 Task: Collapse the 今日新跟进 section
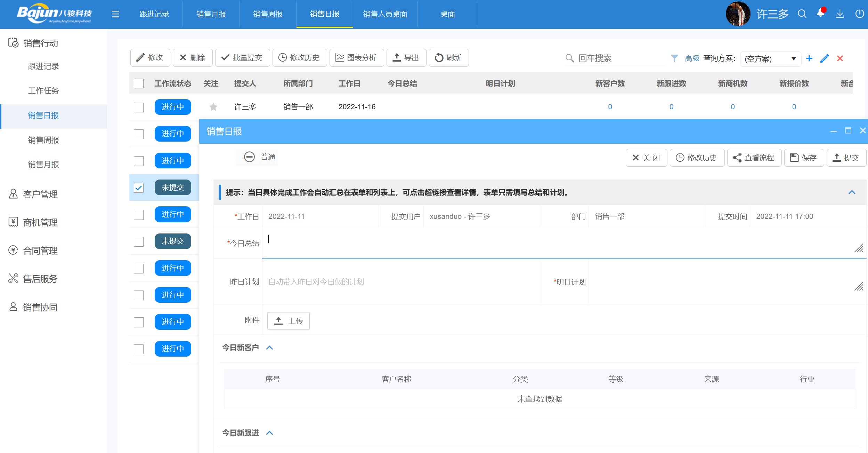[270, 433]
